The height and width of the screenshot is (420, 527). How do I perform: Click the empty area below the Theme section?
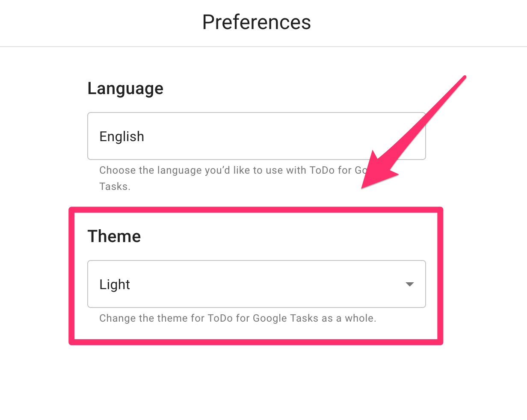pos(257,381)
